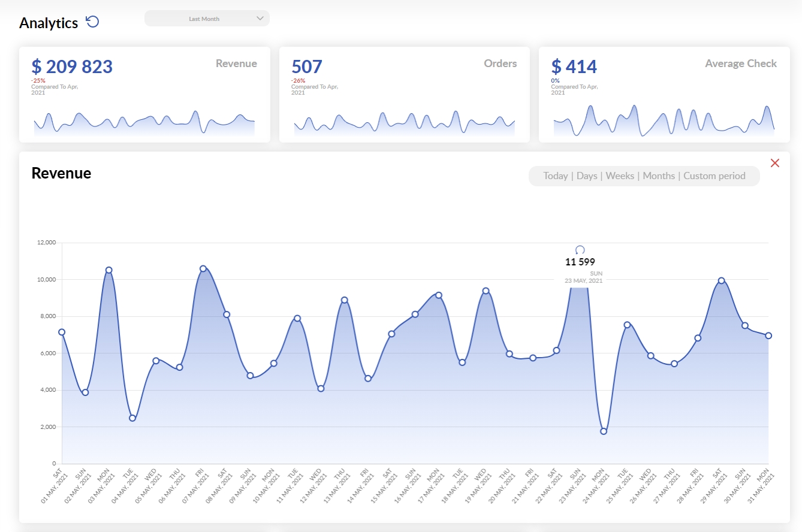
Task: Click the Orders card sparkline chart
Action: 405,123
